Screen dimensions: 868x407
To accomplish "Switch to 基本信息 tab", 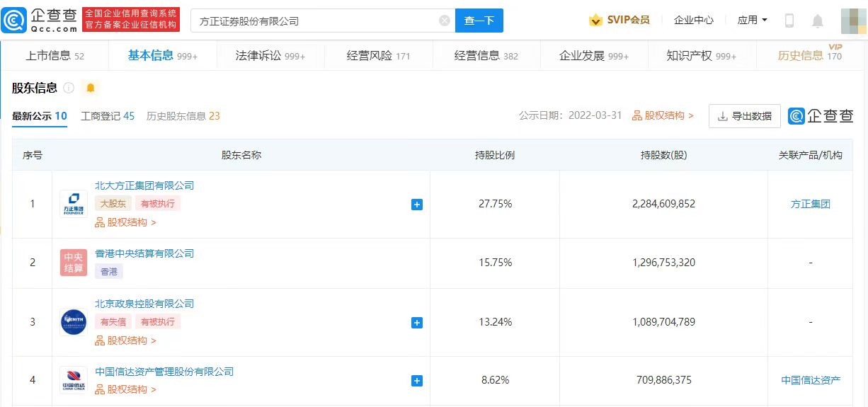I will [163, 55].
